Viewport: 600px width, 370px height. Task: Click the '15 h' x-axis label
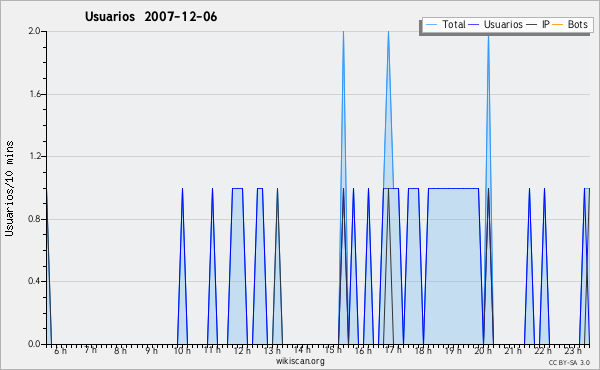333,350
